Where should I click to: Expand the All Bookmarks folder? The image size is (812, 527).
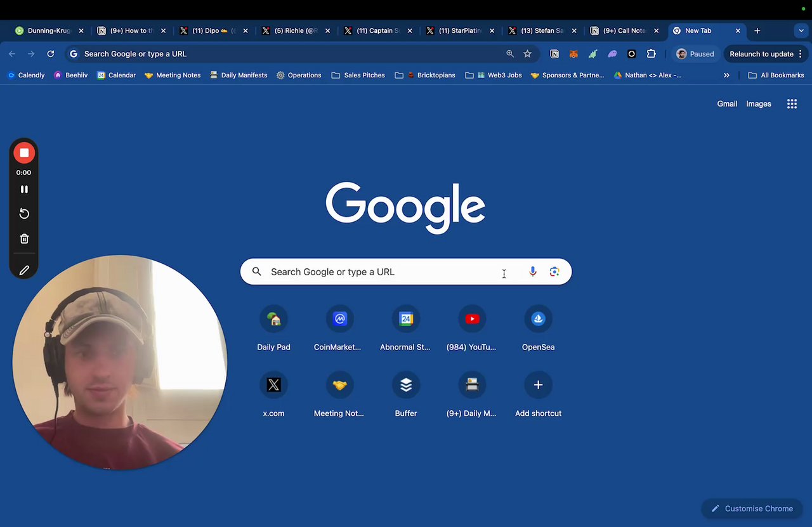tap(776, 75)
